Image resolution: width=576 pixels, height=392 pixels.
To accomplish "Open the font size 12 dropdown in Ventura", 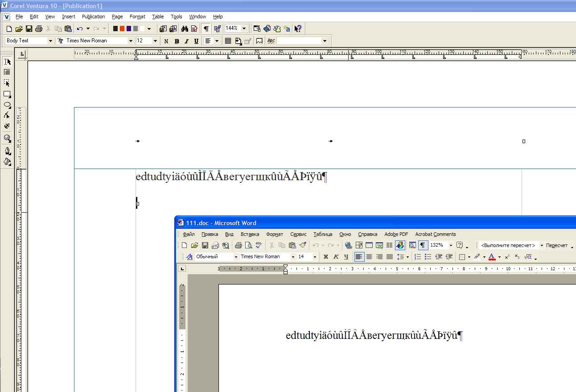I will [155, 41].
